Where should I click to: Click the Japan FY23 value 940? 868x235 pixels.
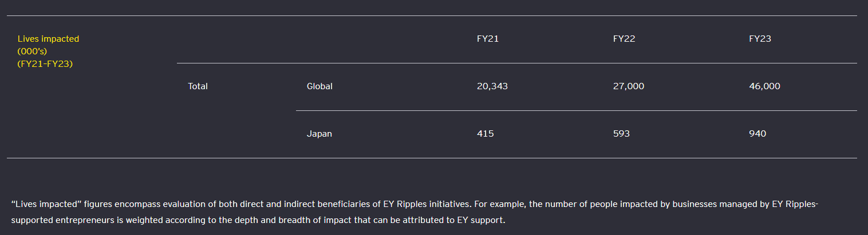coord(757,134)
